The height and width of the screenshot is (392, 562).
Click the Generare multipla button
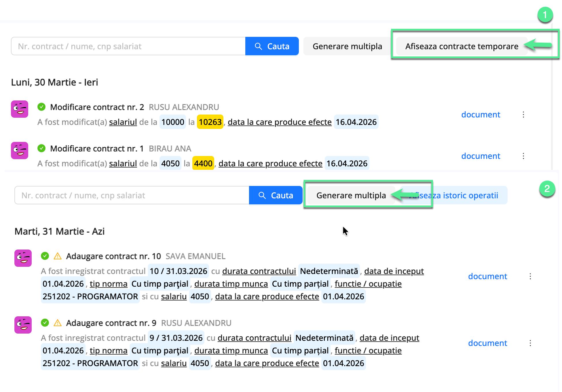pos(352,195)
